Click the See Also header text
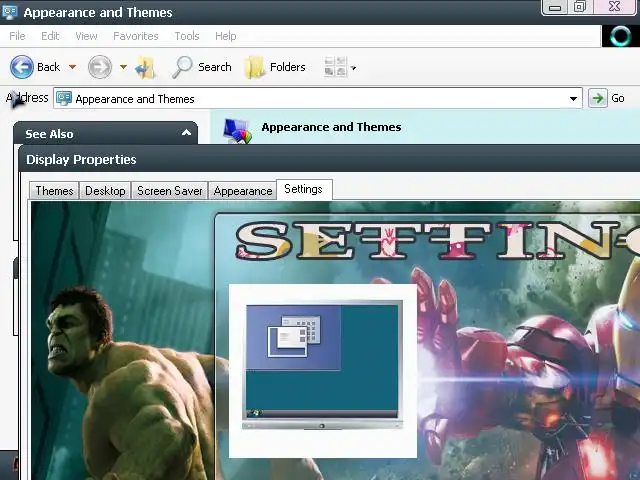This screenshot has height=480, width=640. (x=49, y=134)
